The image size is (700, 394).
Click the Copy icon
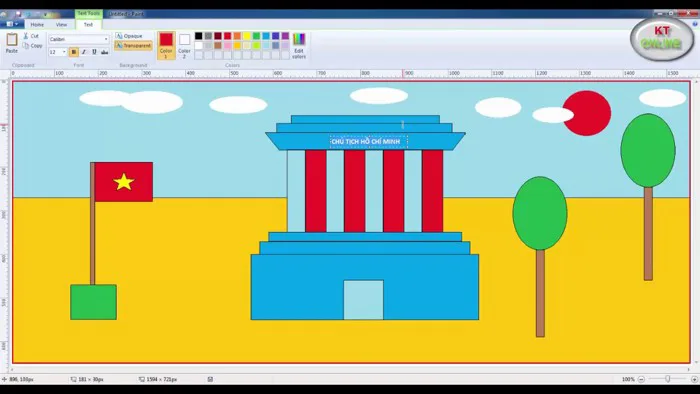(x=26, y=46)
